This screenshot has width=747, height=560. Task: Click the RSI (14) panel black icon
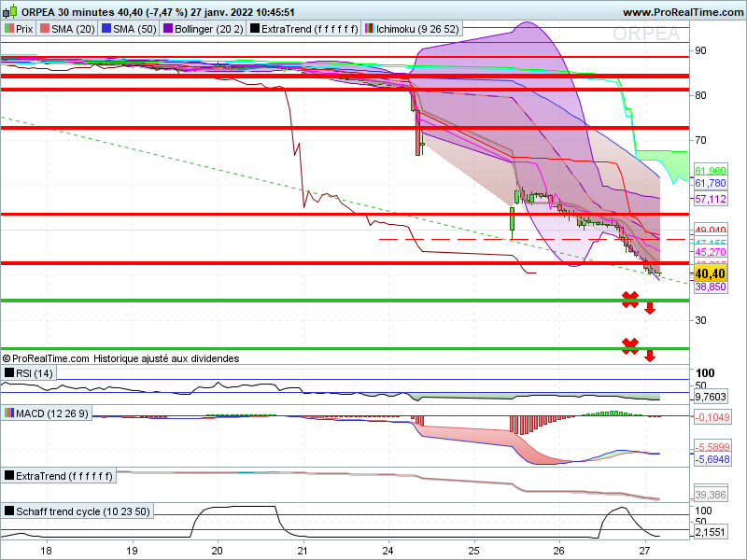click(9, 372)
